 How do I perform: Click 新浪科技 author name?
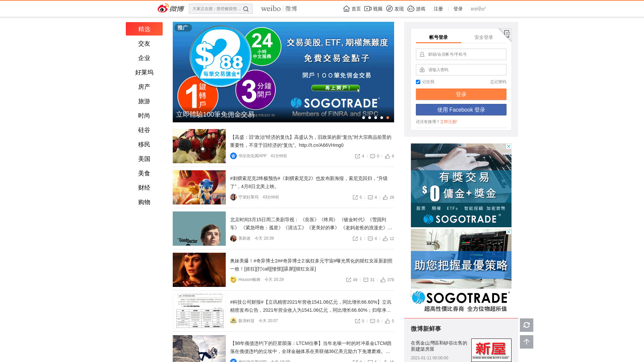(247, 321)
